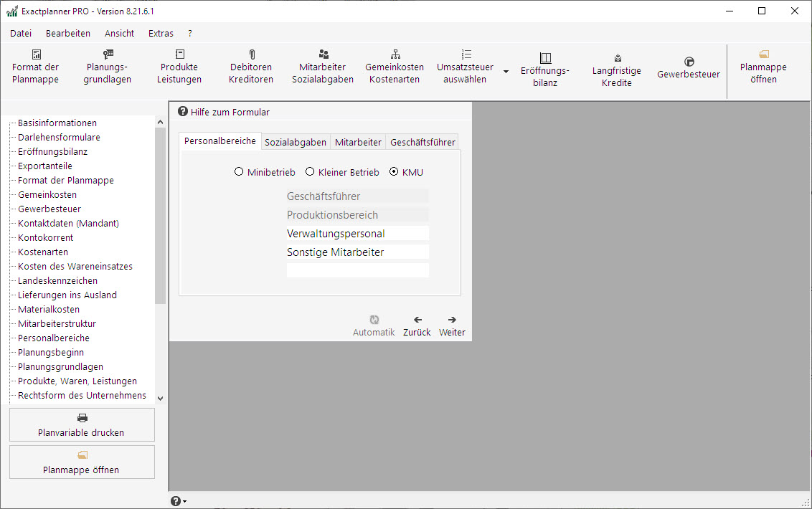Click the Verwaltungspersonal input field
Image resolution: width=812 pixels, height=509 pixels.
click(x=357, y=234)
